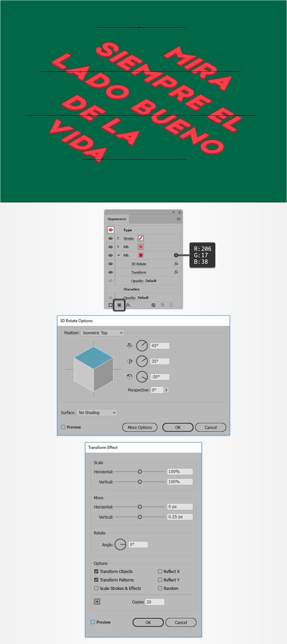Open Perspective slider arrow
The image size is (287, 644).
[x=166, y=390]
